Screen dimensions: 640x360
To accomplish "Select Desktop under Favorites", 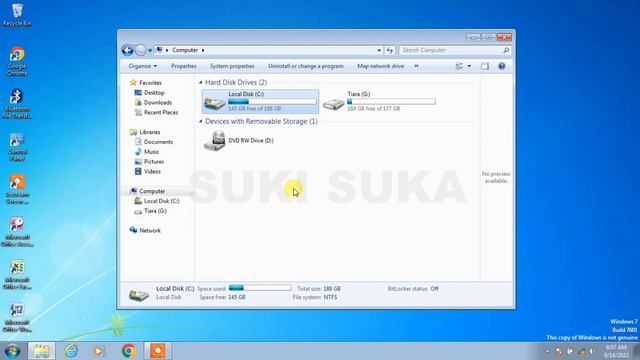I will click(x=154, y=93).
